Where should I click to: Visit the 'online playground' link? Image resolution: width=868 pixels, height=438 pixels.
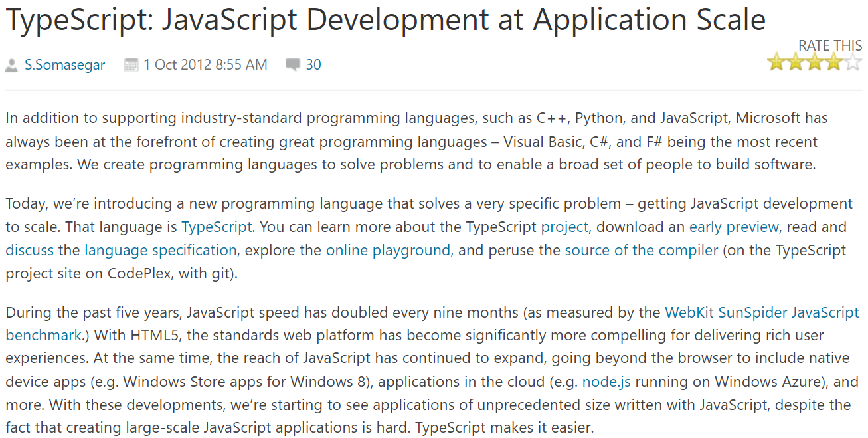[x=388, y=251]
